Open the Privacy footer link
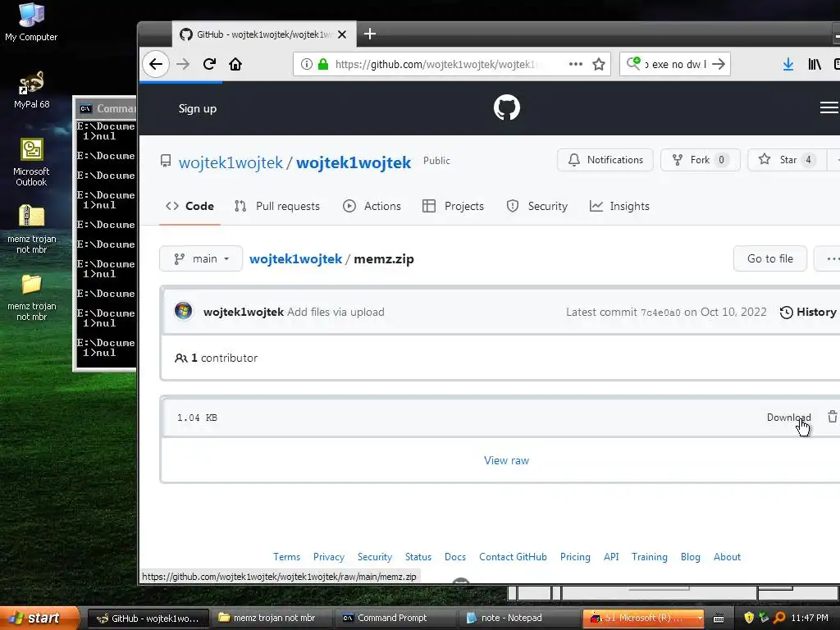840x630 pixels. tap(328, 557)
